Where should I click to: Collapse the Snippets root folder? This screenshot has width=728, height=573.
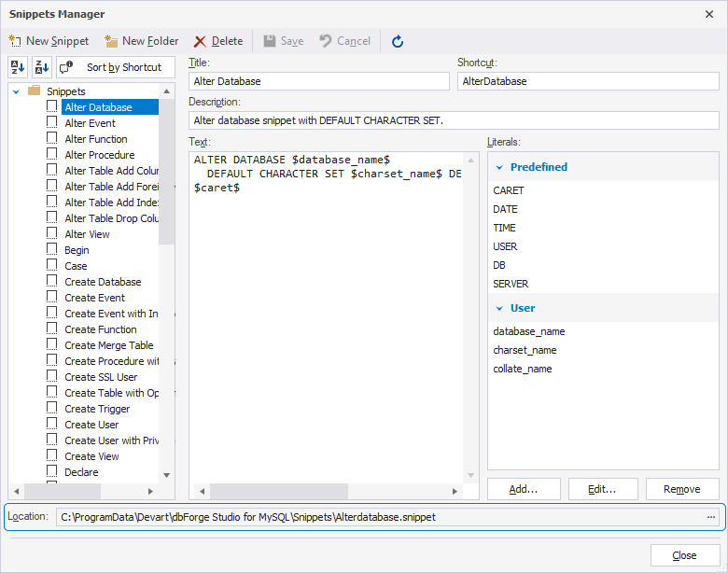point(16,91)
